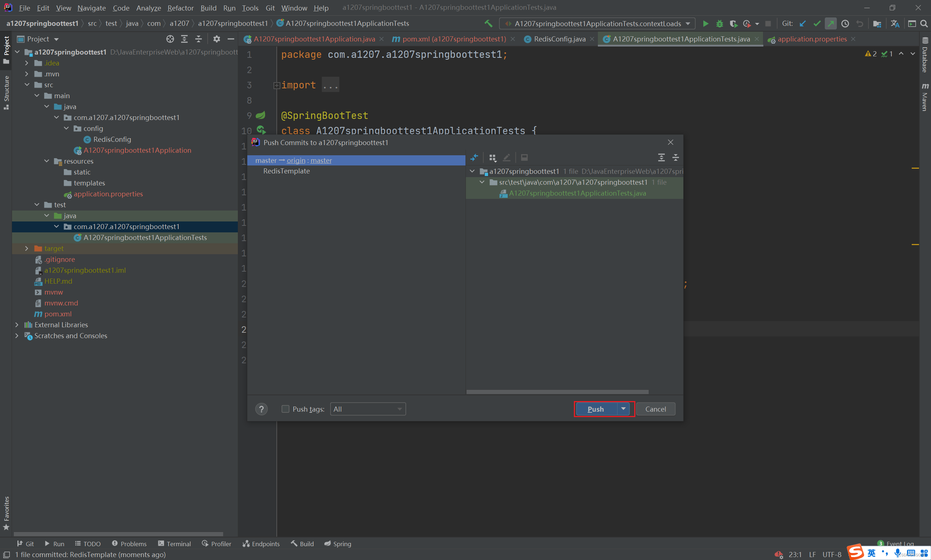The width and height of the screenshot is (931, 560).
Task: Collapse a1207springboottest1 node in Push dialog
Action: coord(472,171)
